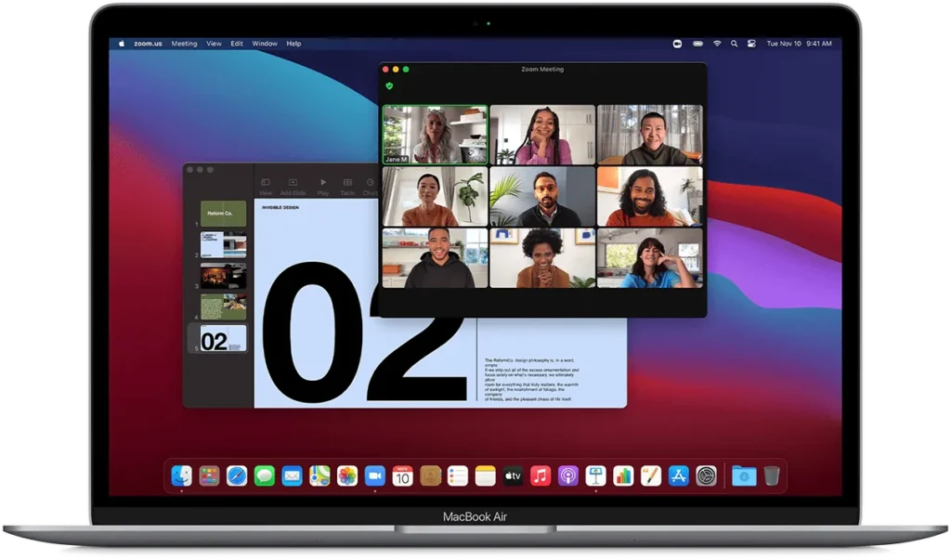951x560 pixels.
Task: Click Table in the Keynote toolbar
Action: pos(347,187)
